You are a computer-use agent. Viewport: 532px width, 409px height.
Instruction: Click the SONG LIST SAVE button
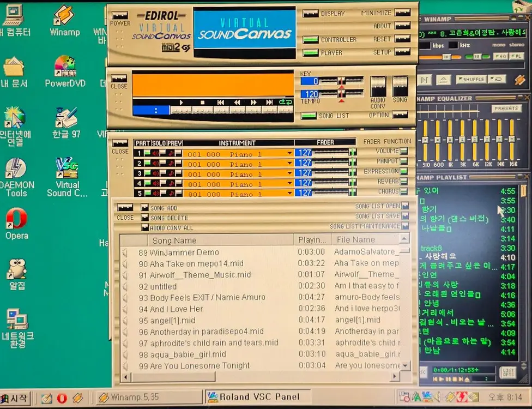(406, 216)
